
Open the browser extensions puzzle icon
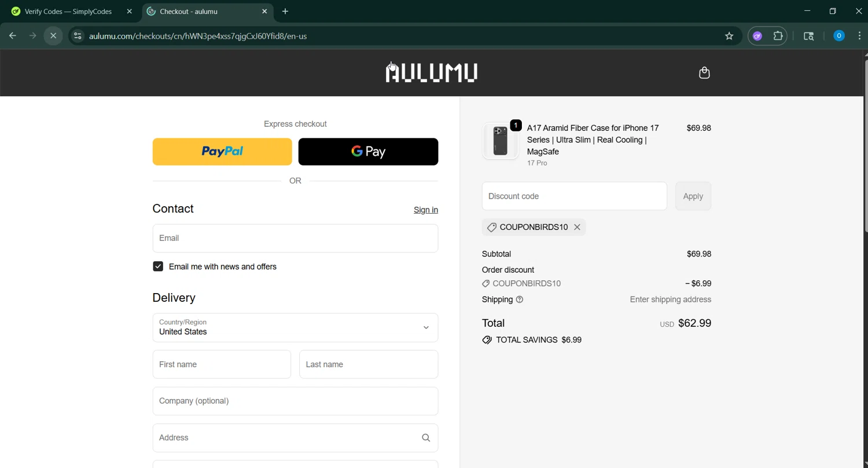pos(778,36)
